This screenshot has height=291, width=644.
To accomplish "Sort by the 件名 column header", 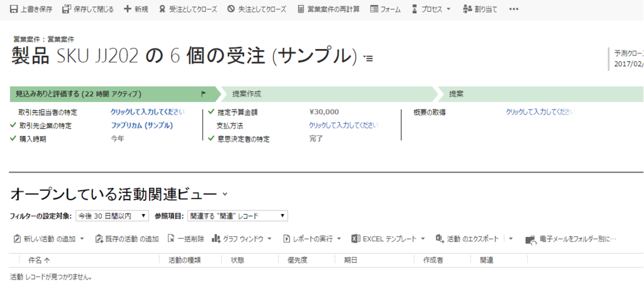I will pos(38,261).
